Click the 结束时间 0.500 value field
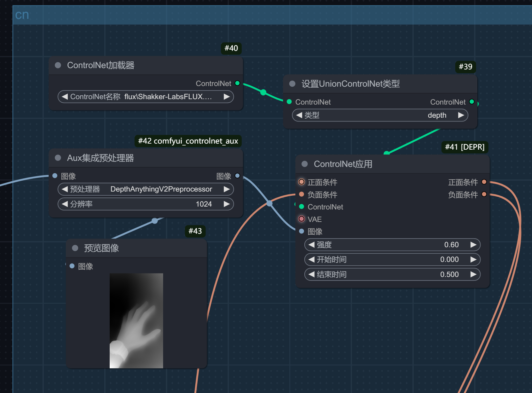This screenshot has height=393, width=532. pyautogui.click(x=393, y=274)
